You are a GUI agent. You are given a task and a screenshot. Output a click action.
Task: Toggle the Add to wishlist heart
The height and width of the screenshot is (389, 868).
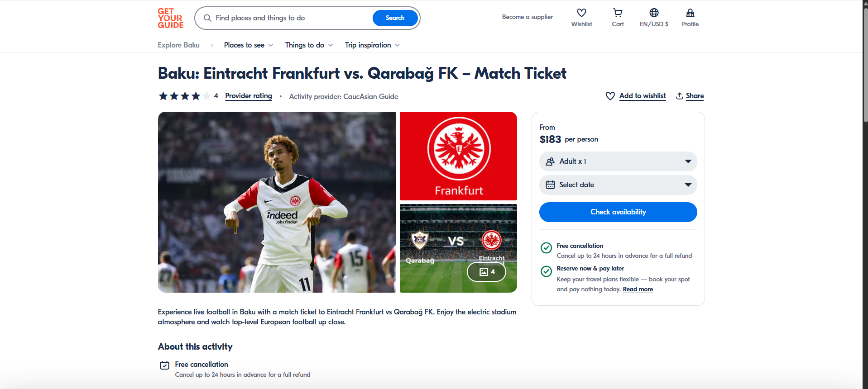click(610, 96)
